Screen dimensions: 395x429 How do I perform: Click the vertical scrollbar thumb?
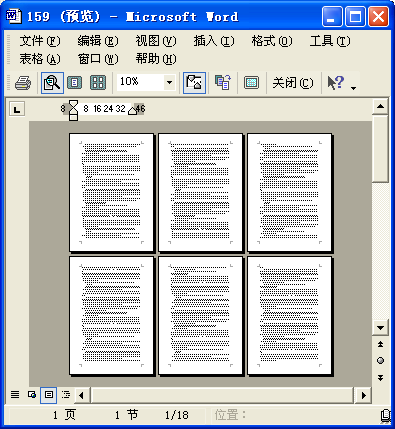[380, 149]
